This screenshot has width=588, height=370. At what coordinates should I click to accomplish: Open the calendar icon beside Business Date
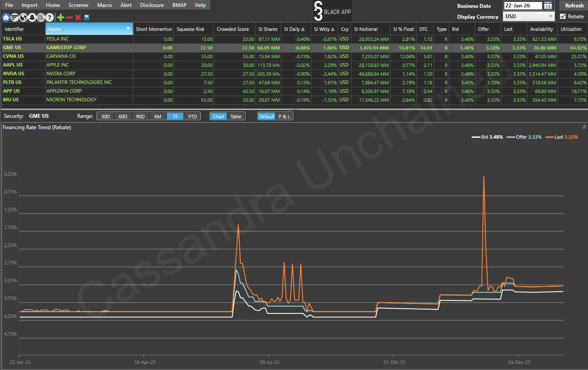pos(548,6)
